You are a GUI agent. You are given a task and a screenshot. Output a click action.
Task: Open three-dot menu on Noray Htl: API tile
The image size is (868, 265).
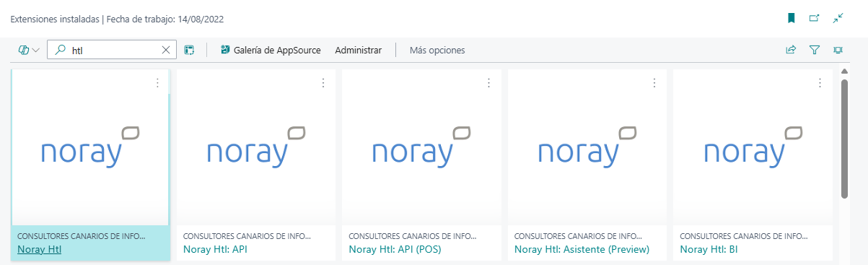point(323,83)
